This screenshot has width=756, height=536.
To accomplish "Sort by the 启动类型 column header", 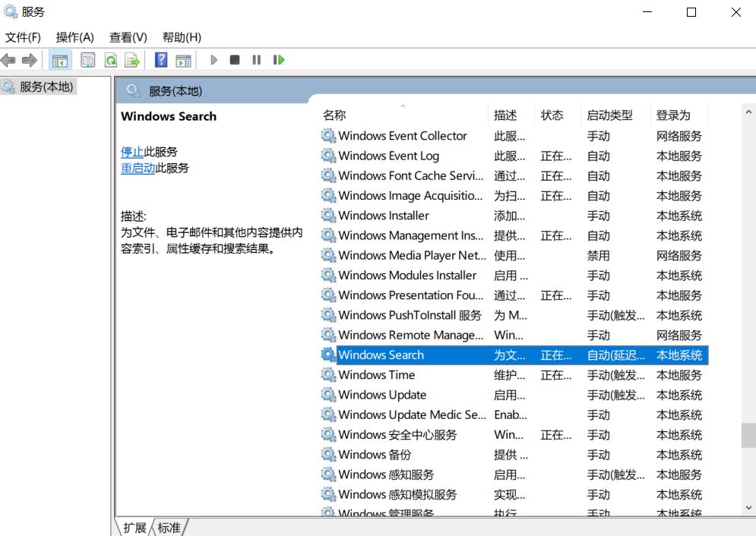I will coord(609,115).
